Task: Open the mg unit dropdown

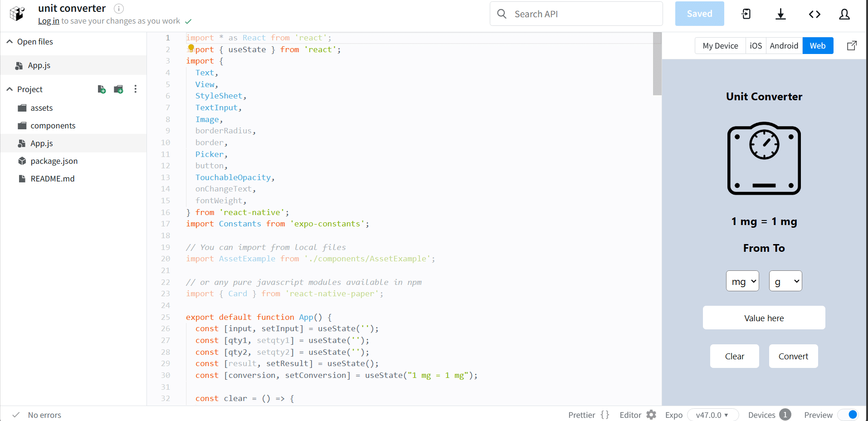Action: point(742,281)
